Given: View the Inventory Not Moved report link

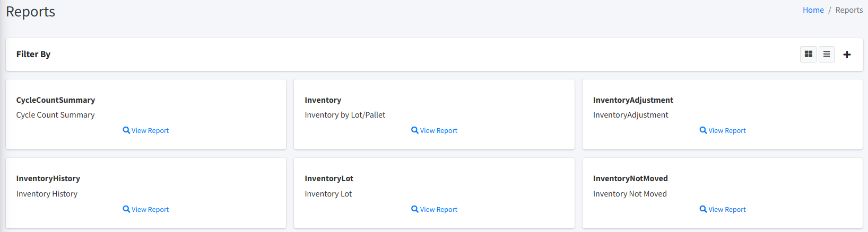Looking at the screenshot, I should (x=727, y=210).
